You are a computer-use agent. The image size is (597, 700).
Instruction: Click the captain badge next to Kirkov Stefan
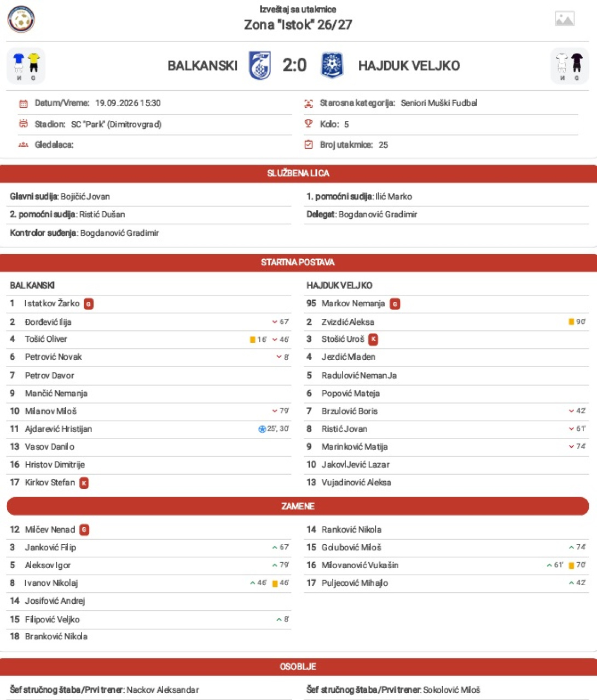84,483
